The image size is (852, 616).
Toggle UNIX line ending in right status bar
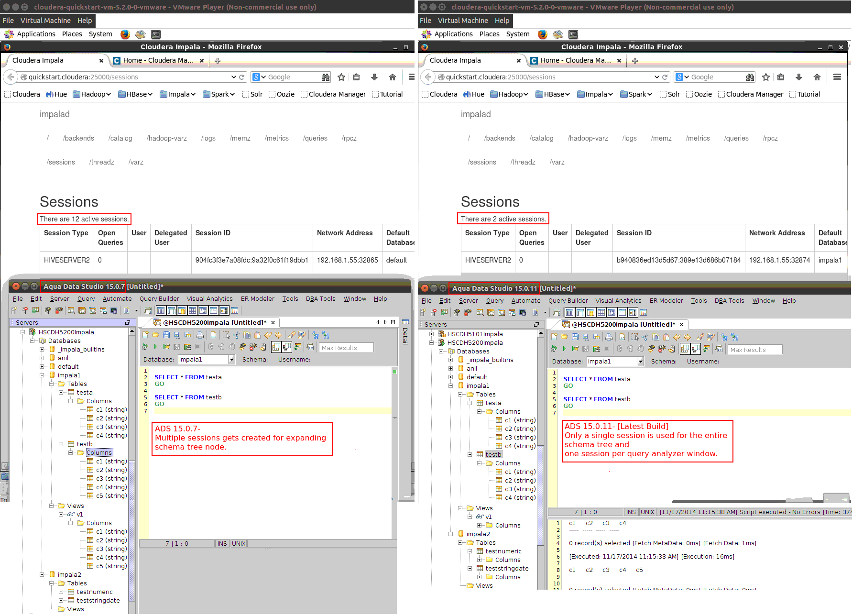pos(647,512)
